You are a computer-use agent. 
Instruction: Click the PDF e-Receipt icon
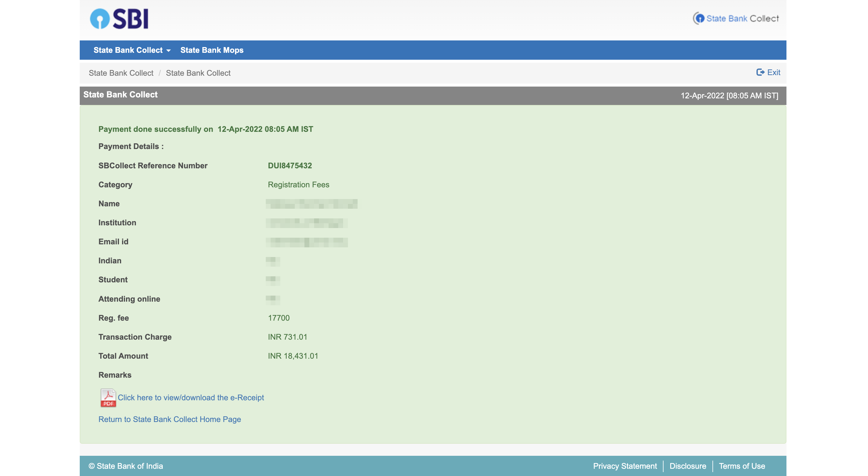point(108,398)
